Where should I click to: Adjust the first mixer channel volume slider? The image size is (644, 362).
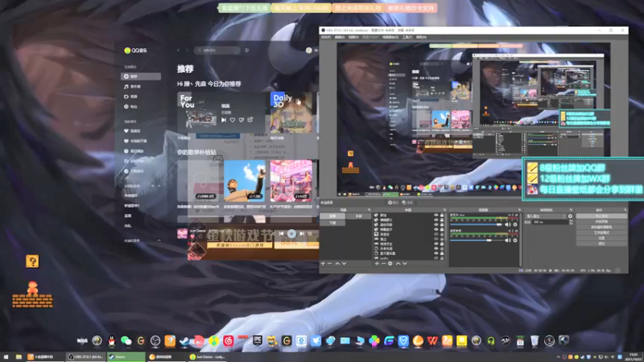[x=476, y=224]
